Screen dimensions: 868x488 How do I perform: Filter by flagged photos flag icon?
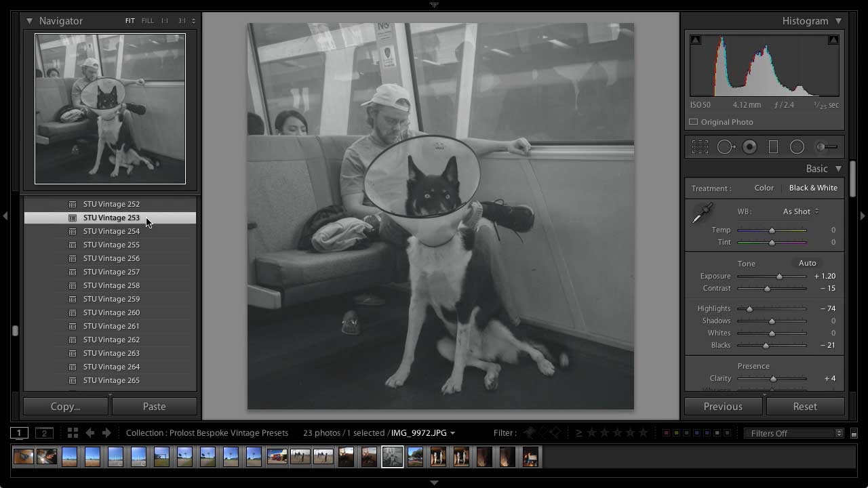[x=530, y=432]
